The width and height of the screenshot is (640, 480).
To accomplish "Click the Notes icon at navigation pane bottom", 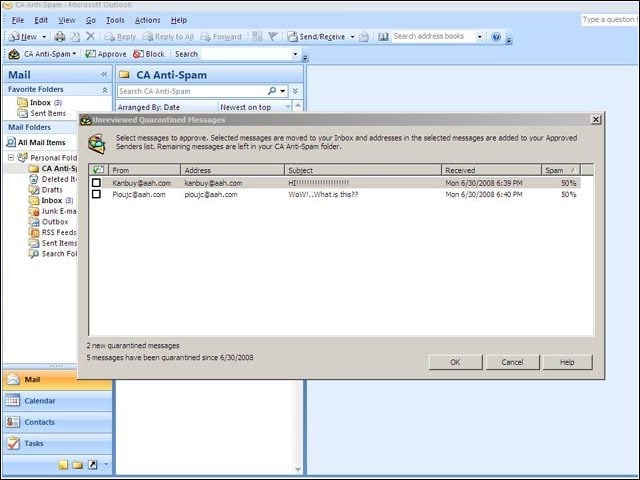I will pyautogui.click(x=63, y=464).
